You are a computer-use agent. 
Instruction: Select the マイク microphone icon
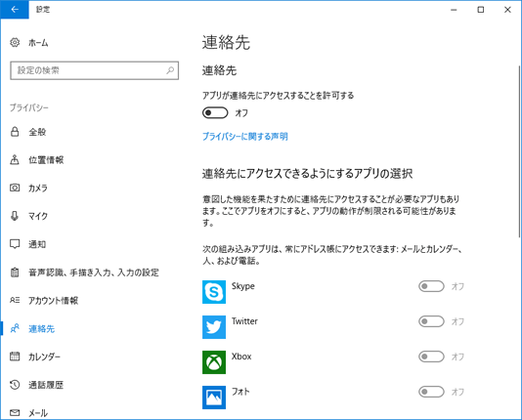15,216
